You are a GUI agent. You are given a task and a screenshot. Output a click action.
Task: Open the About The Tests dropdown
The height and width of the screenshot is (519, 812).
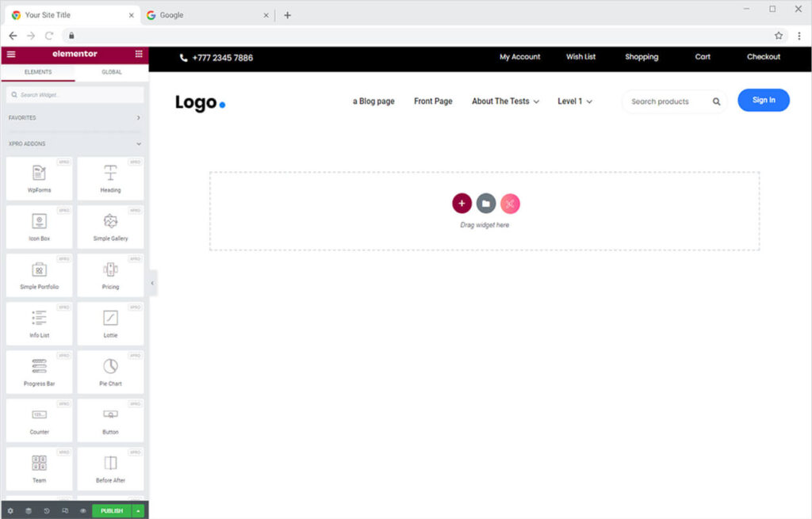(505, 101)
